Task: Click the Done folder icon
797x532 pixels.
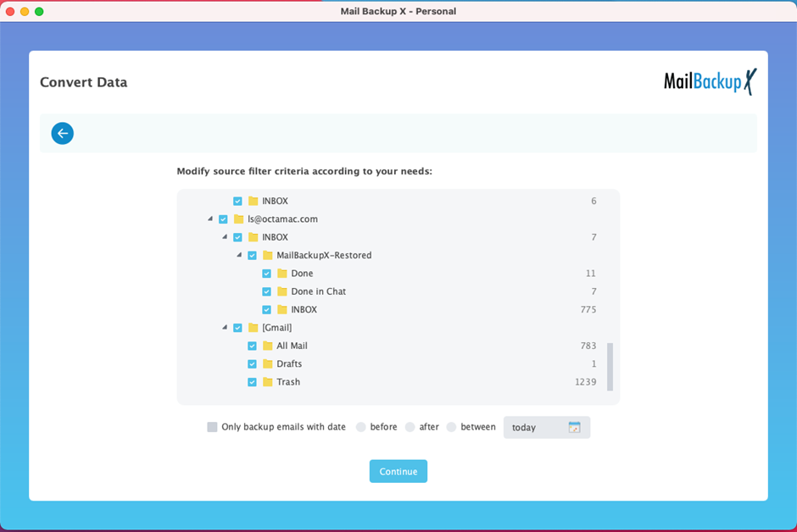Action: pyautogui.click(x=282, y=274)
